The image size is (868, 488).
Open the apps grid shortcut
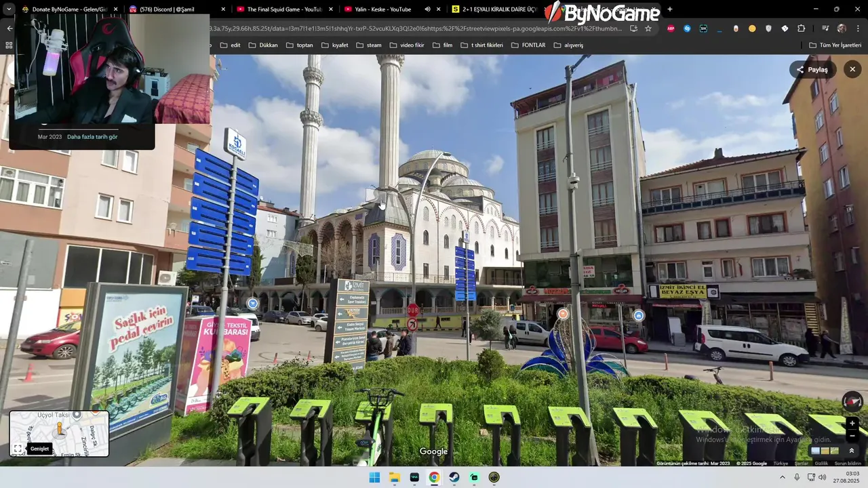9,45
